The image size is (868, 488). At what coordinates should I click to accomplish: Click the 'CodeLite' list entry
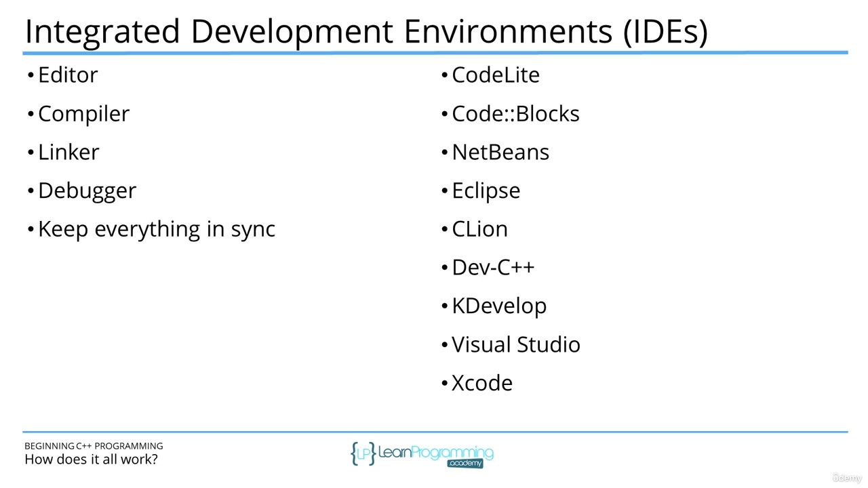496,75
